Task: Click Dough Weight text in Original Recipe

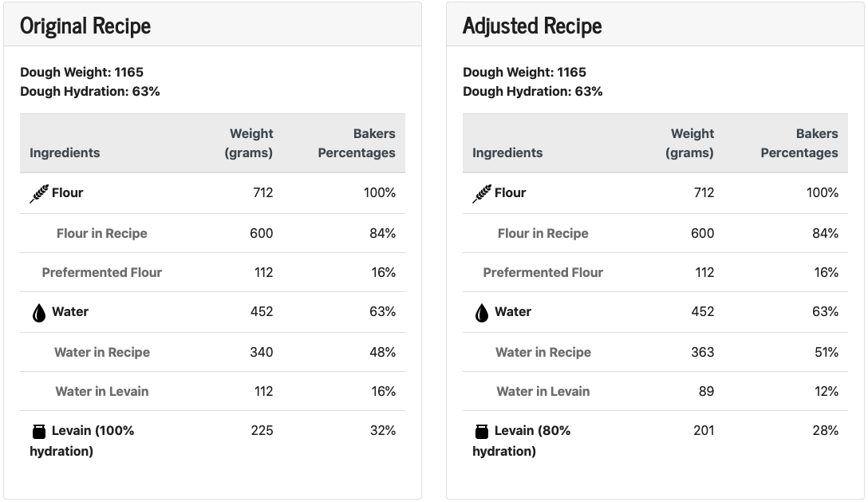Action: pos(81,72)
